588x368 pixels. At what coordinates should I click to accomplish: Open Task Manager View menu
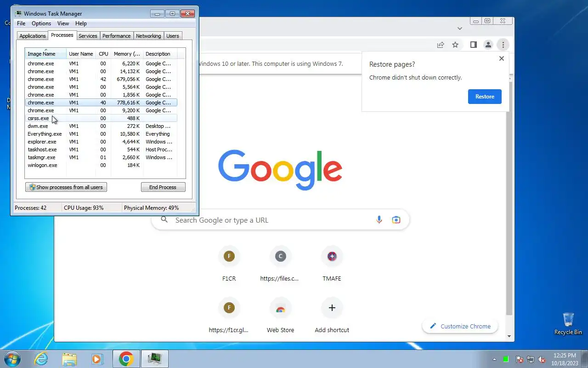pyautogui.click(x=63, y=23)
